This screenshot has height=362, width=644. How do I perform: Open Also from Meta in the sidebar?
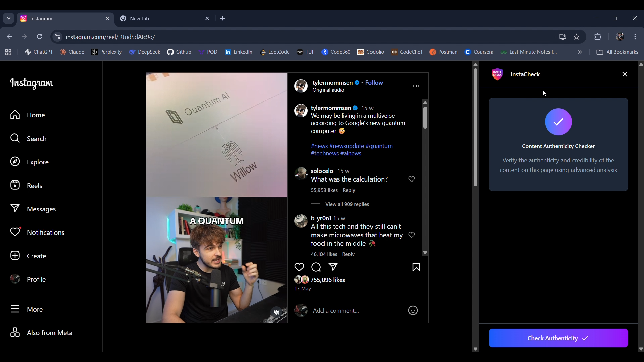pyautogui.click(x=41, y=333)
